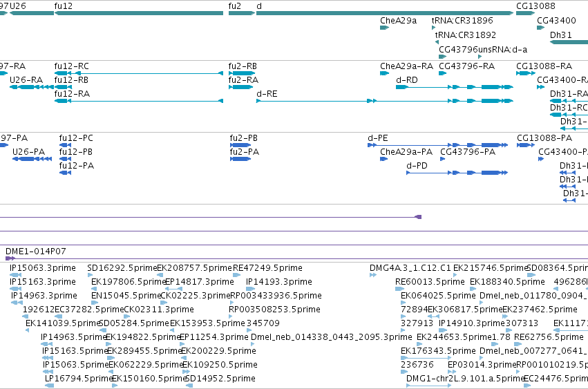The width and height of the screenshot is (588, 389).
Task: Select the EK197806.5prime EST label
Action: tap(128, 282)
